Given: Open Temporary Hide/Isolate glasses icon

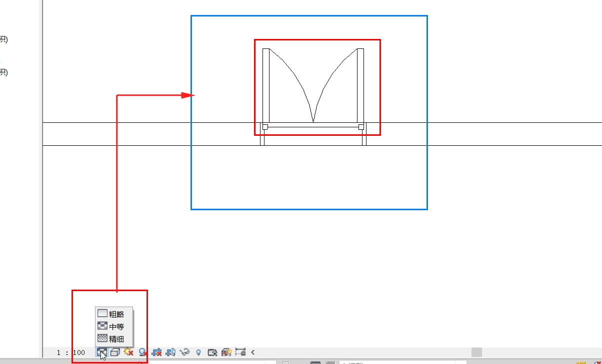Looking at the screenshot, I should click(x=185, y=353).
